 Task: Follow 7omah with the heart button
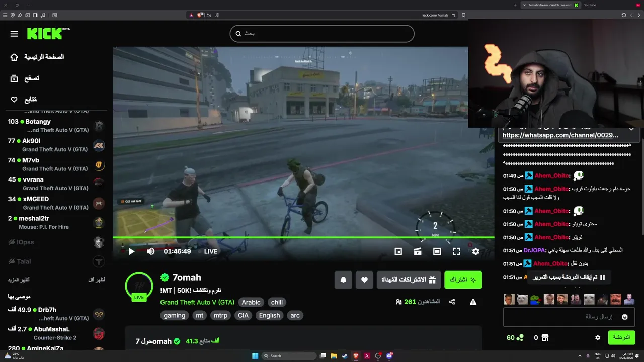364,280
